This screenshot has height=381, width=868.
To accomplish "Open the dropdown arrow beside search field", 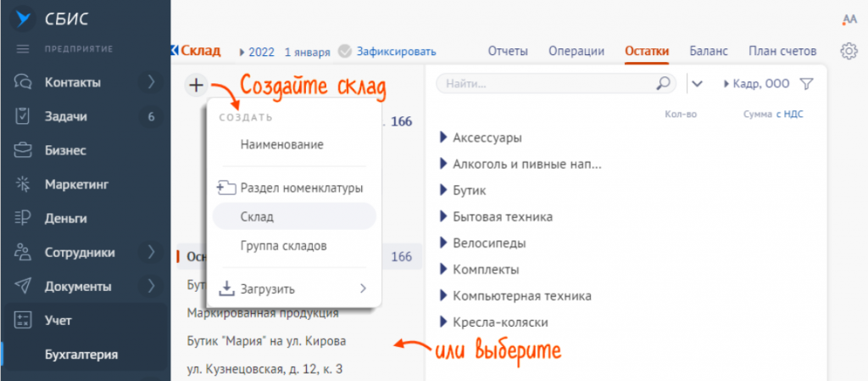I will (x=698, y=84).
